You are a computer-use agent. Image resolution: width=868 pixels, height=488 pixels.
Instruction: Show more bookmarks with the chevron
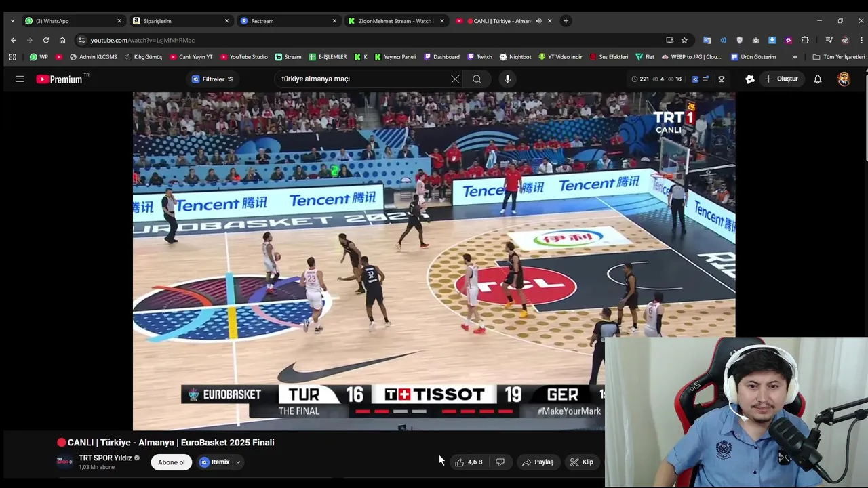point(794,57)
